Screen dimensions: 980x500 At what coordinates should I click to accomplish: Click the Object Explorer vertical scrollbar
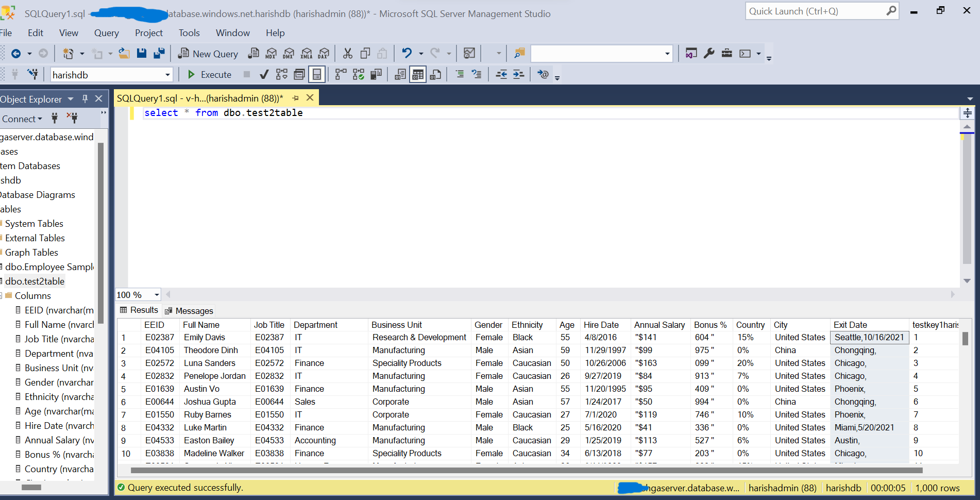(100, 233)
